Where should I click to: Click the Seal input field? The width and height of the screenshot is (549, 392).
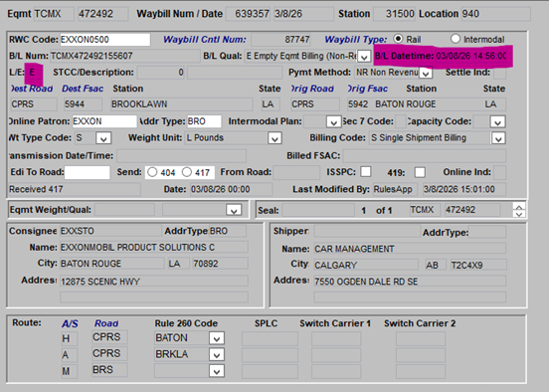coord(318,210)
